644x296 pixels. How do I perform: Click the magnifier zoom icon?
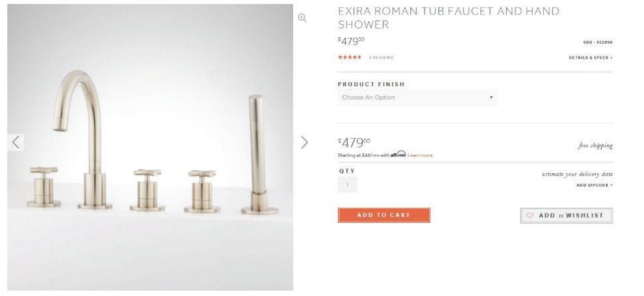[302, 18]
